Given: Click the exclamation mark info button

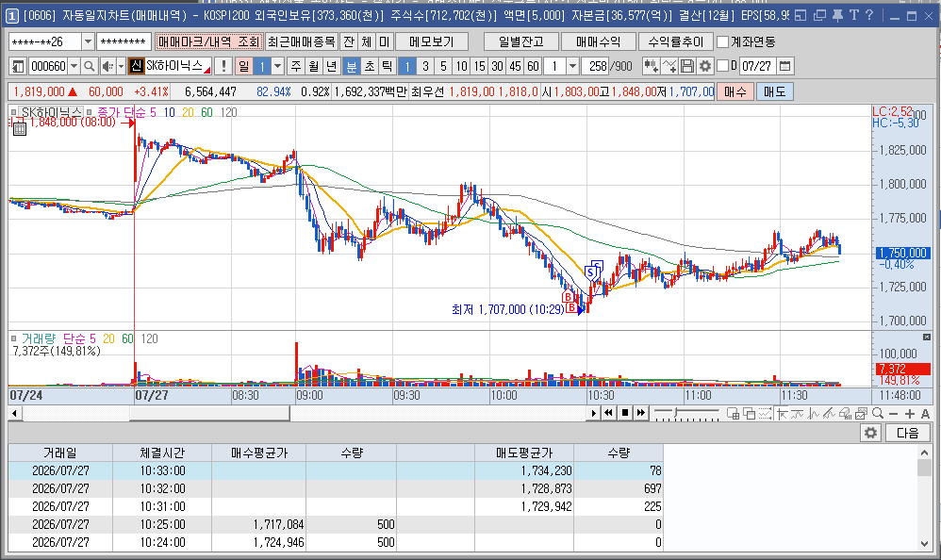Looking at the screenshot, I should click(223, 66).
